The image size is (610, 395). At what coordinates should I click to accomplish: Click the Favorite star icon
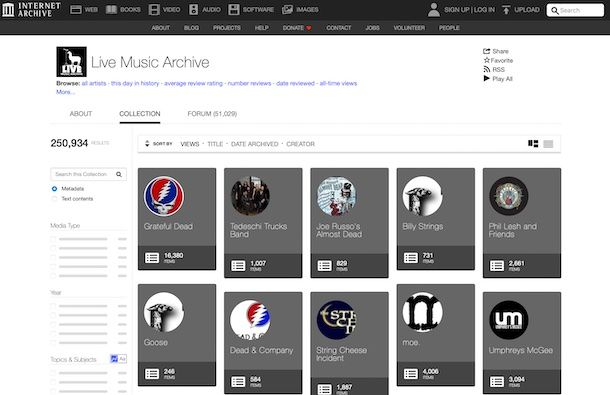(486, 60)
